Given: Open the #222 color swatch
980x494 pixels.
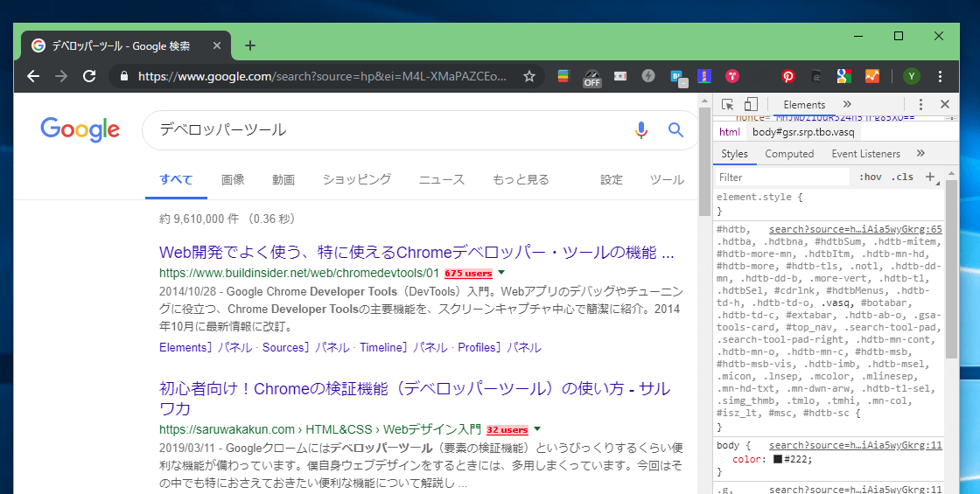Looking at the screenshot, I should (x=778, y=459).
